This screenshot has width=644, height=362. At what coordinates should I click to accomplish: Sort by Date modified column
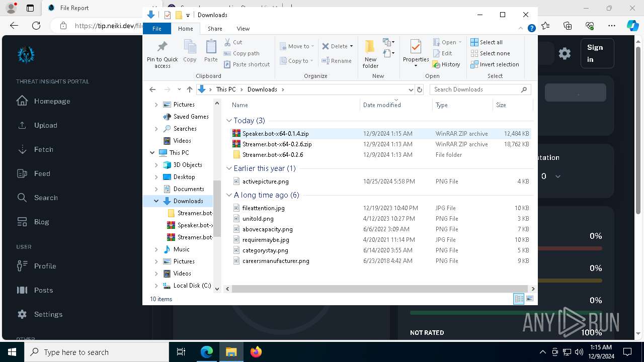click(x=396, y=105)
